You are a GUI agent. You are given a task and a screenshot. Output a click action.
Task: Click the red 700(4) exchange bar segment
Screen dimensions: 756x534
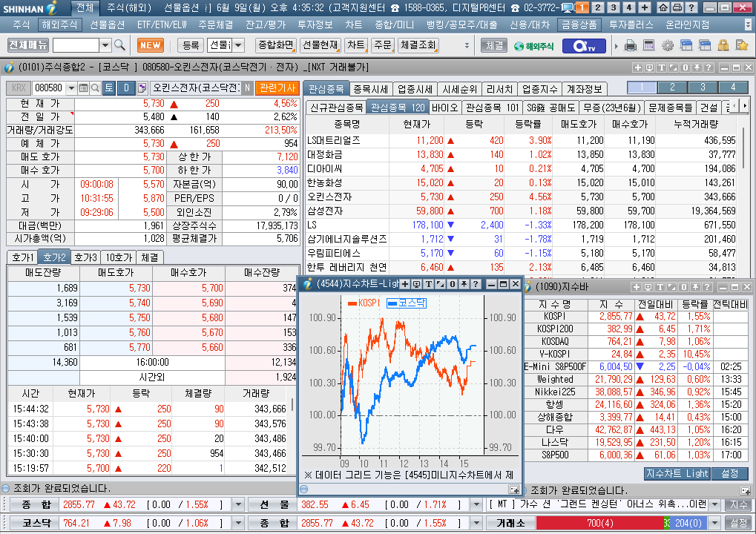coord(599,523)
